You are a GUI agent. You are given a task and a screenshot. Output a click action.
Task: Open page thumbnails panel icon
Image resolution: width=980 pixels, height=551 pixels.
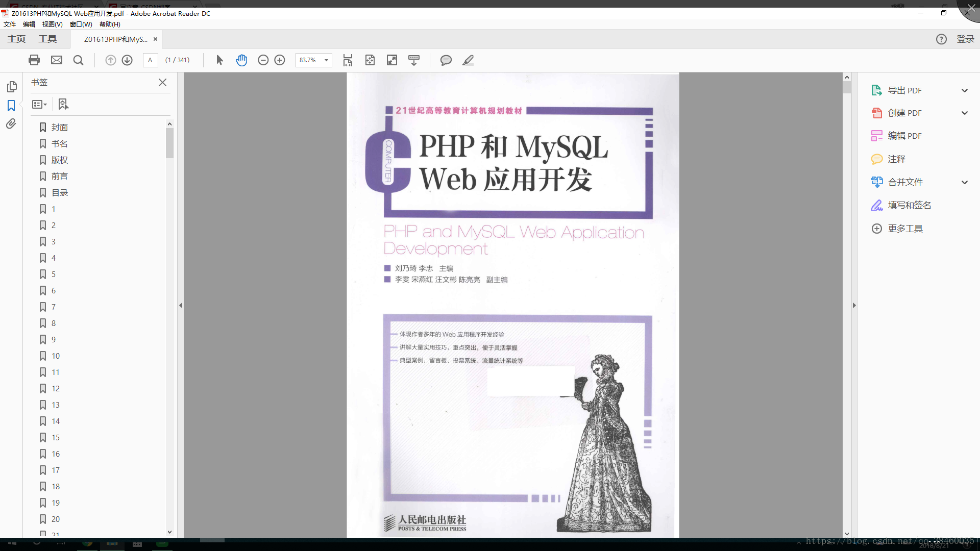click(x=11, y=87)
